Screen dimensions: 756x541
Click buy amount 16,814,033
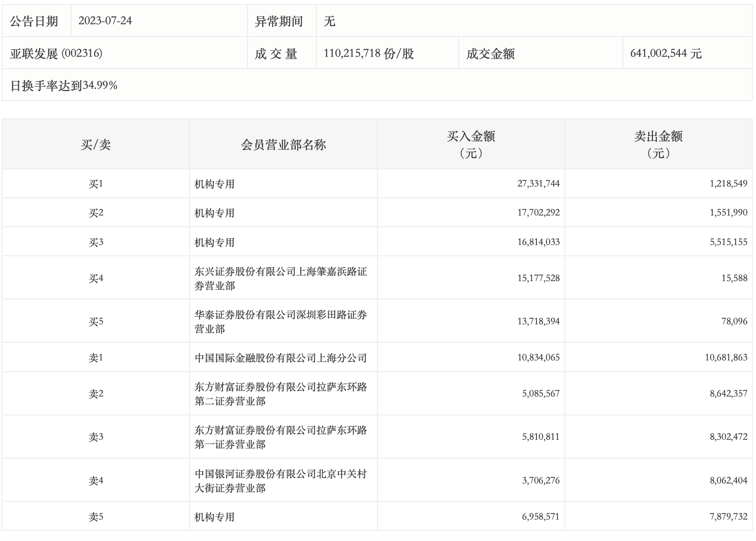(x=539, y=242)
